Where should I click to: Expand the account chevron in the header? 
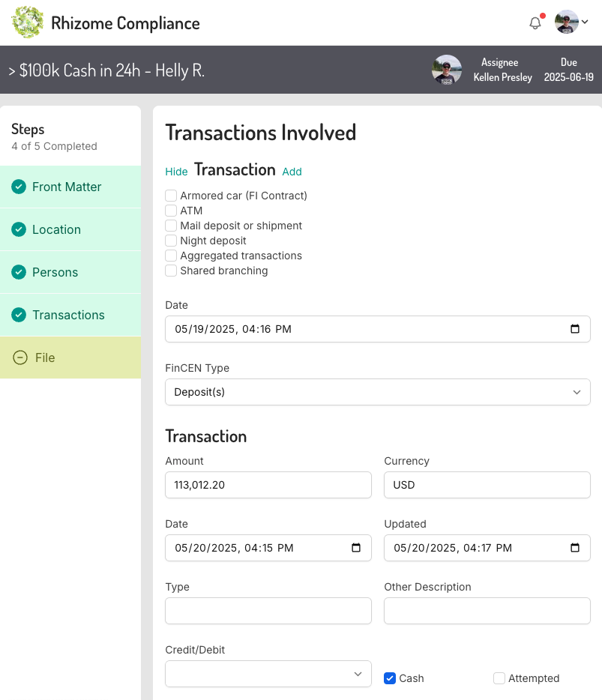point(585,22)
